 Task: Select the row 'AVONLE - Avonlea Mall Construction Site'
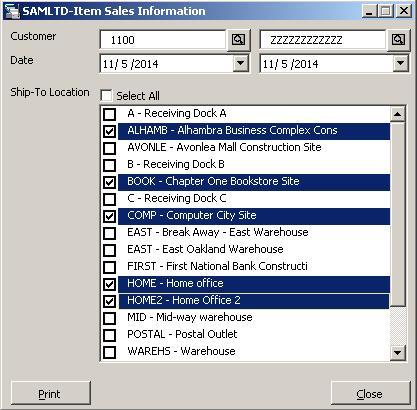254,147
